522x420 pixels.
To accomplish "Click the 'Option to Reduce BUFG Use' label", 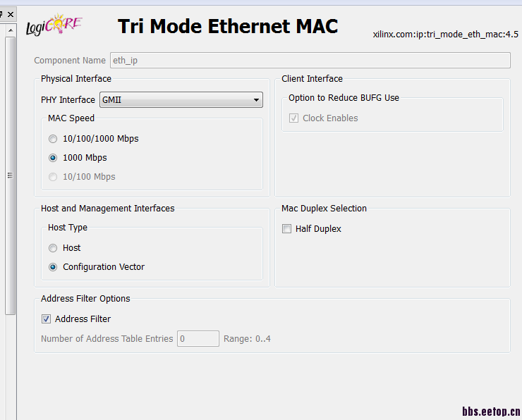I will tap(344, 98).
